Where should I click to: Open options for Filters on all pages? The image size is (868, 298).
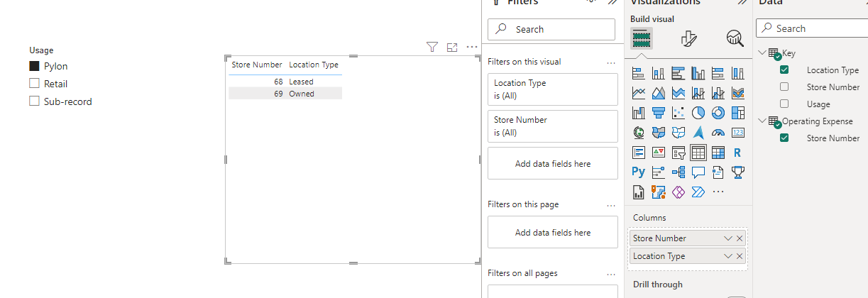[x=611, y=274]
